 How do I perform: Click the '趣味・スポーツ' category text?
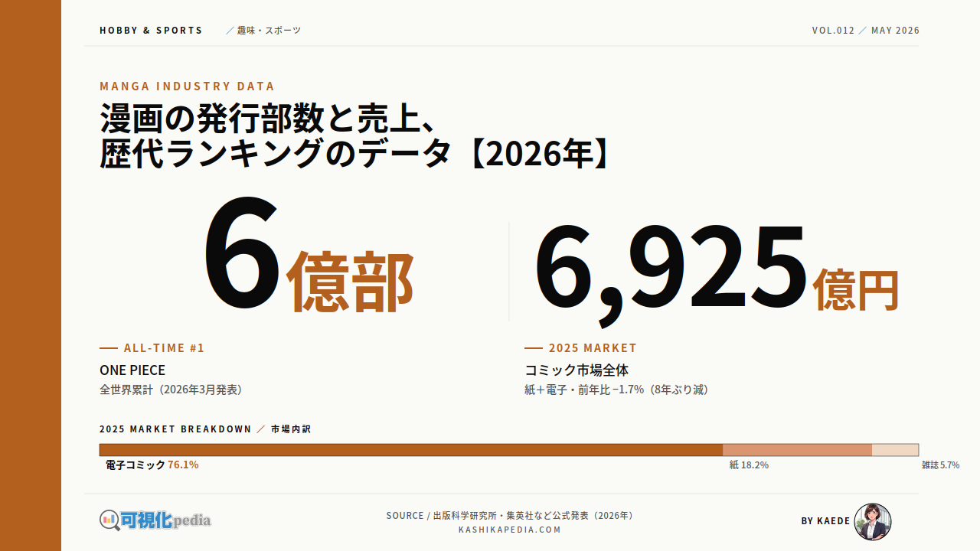pos(269,31)
